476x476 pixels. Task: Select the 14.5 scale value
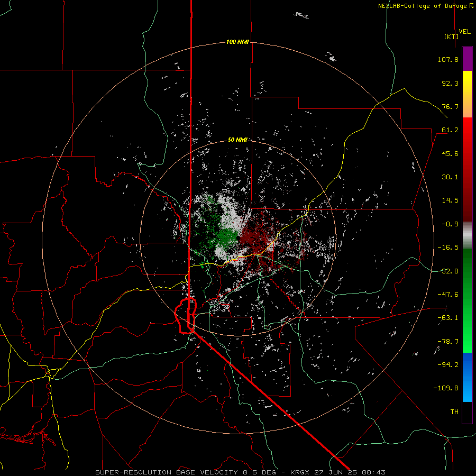(x=450, y=200)
